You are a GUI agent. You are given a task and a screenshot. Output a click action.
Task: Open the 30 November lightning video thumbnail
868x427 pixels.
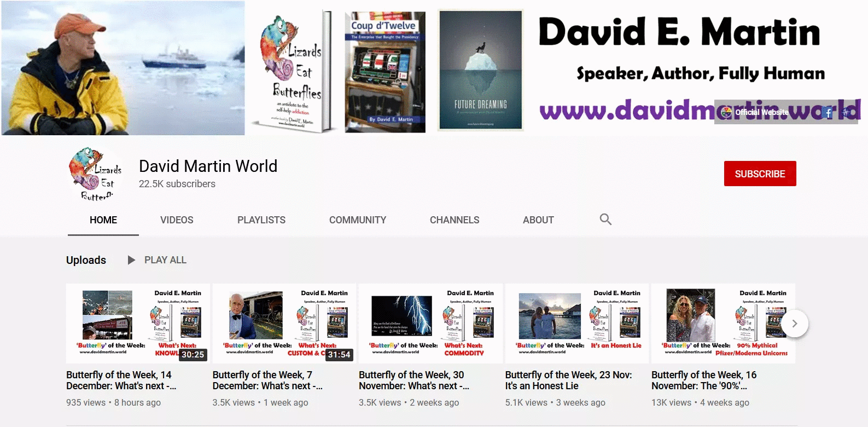point(430,324)
